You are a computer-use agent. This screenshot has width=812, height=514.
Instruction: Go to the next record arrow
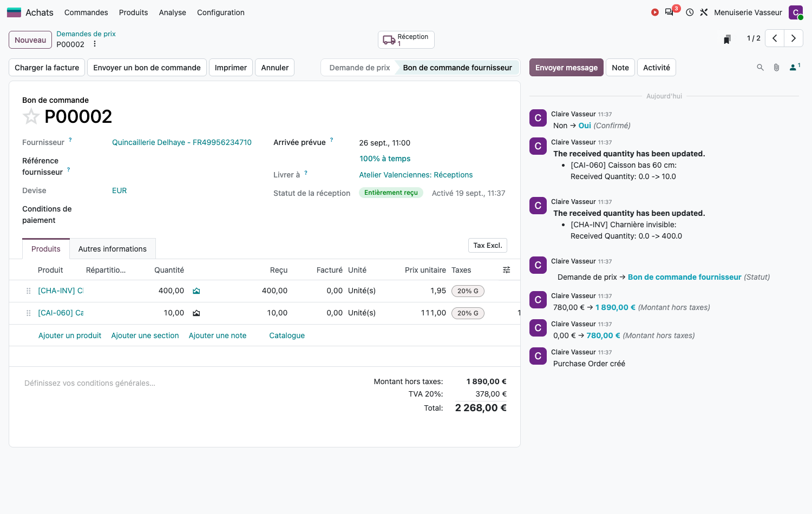(794, 38)
